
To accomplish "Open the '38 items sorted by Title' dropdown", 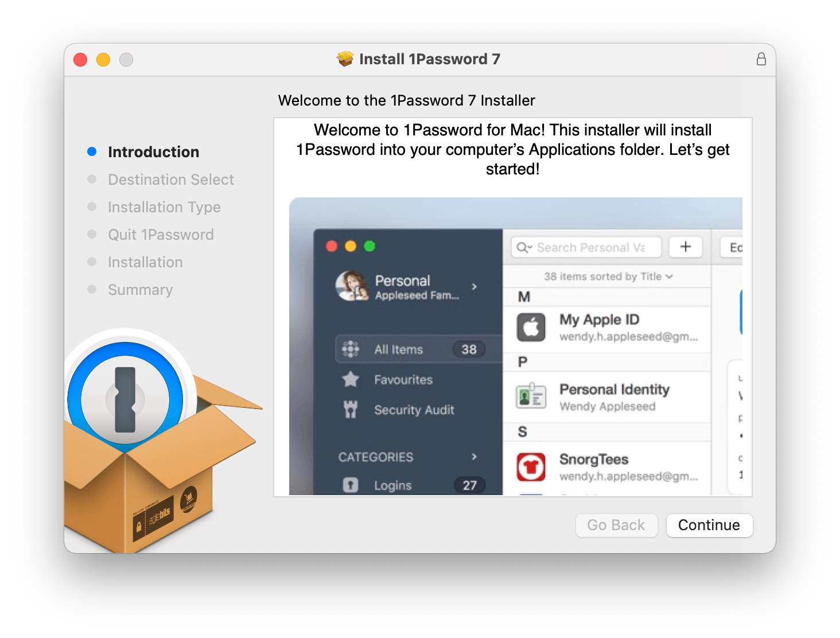I will click(608, 277).
